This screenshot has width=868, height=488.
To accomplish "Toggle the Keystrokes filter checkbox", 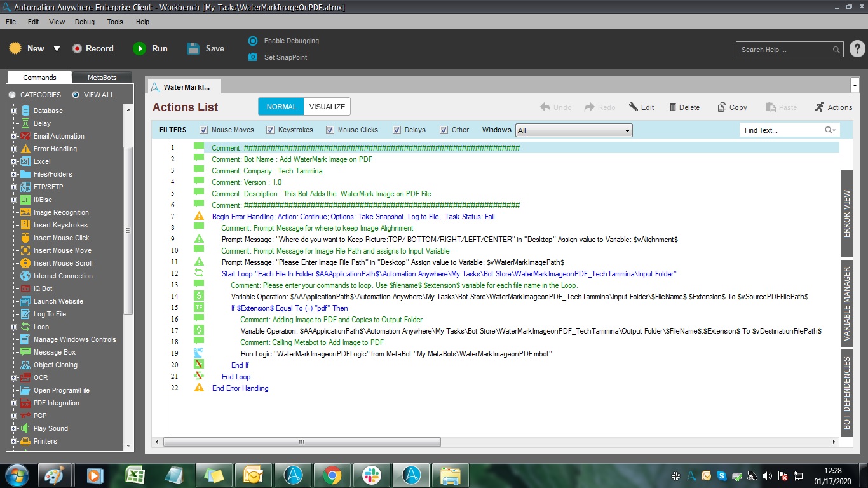I will coord(271,130).
